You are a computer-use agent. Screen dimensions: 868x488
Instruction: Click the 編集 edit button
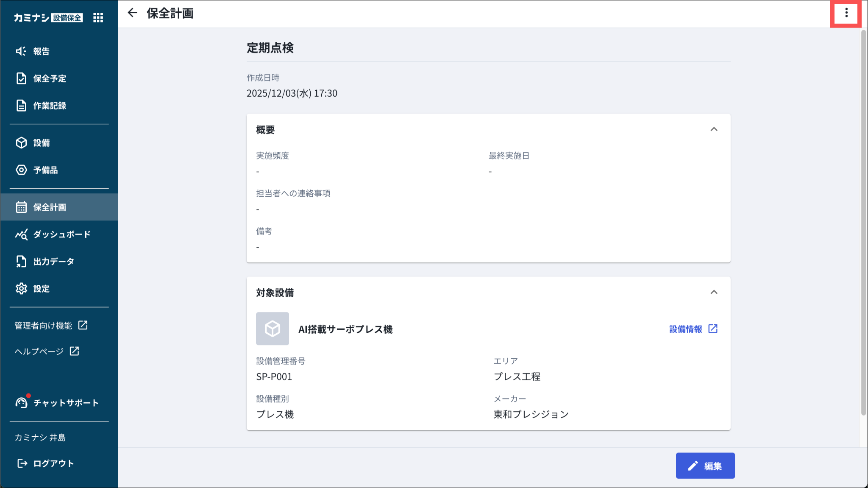click(705, 466)
